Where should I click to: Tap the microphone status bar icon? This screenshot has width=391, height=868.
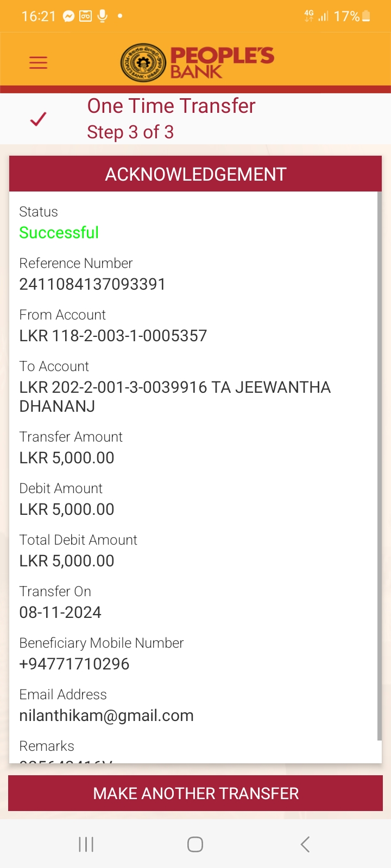click(102, 16)
